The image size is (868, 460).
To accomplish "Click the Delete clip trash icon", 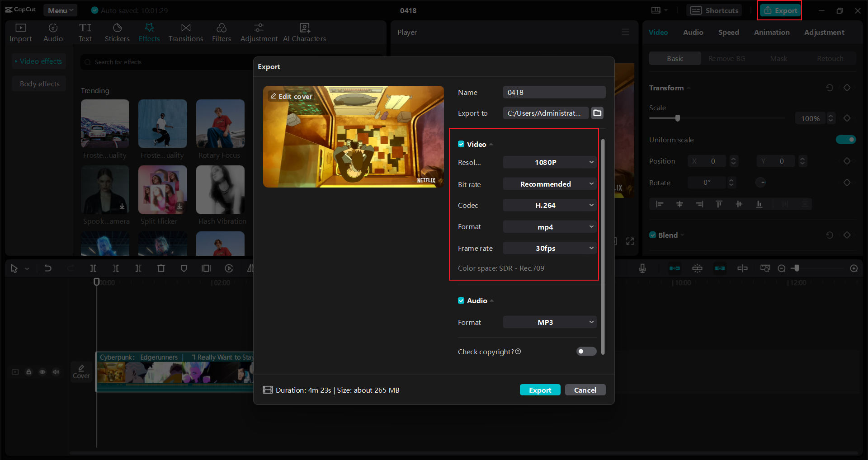I will click(161, 268).
